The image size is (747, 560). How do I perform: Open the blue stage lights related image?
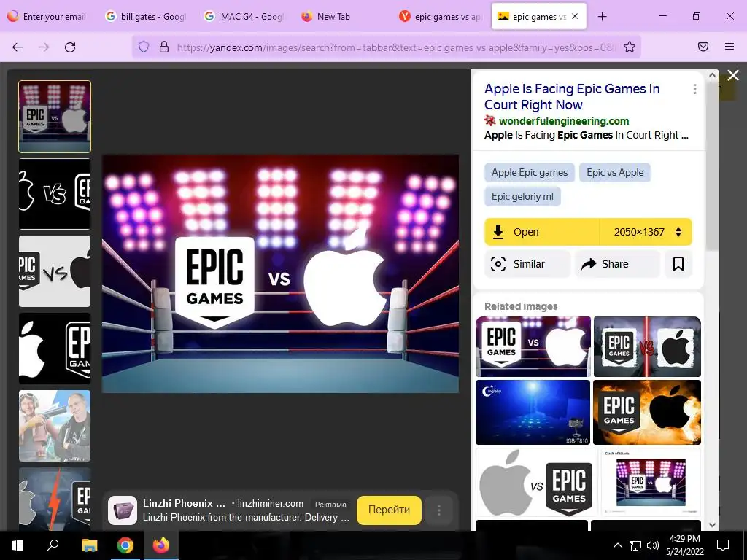[x=533, y=412]
